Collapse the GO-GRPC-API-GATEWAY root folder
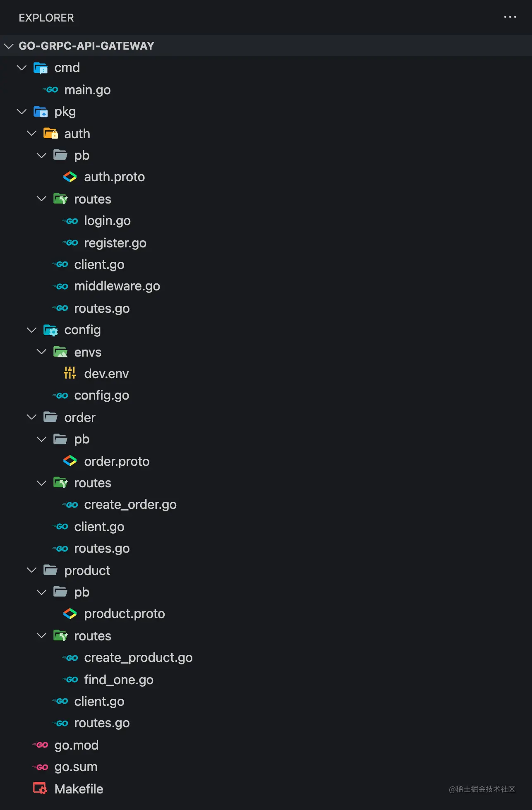 coord(9,46)
